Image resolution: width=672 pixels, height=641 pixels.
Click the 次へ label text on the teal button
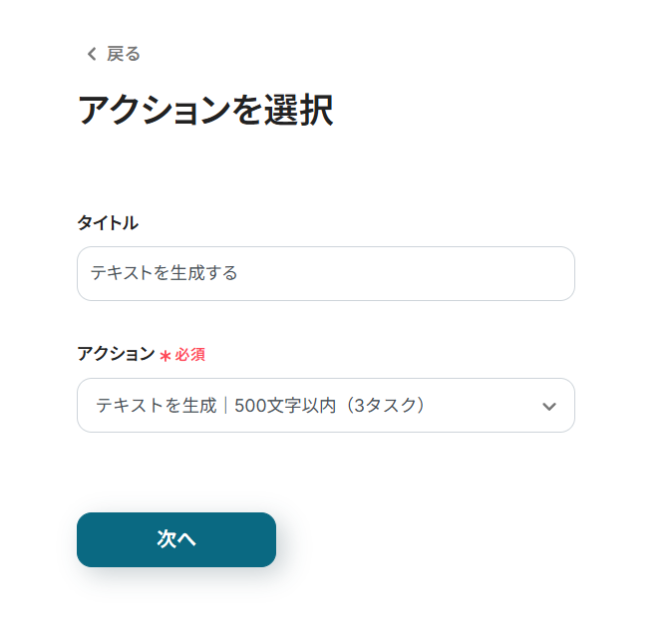click(176, 539)
